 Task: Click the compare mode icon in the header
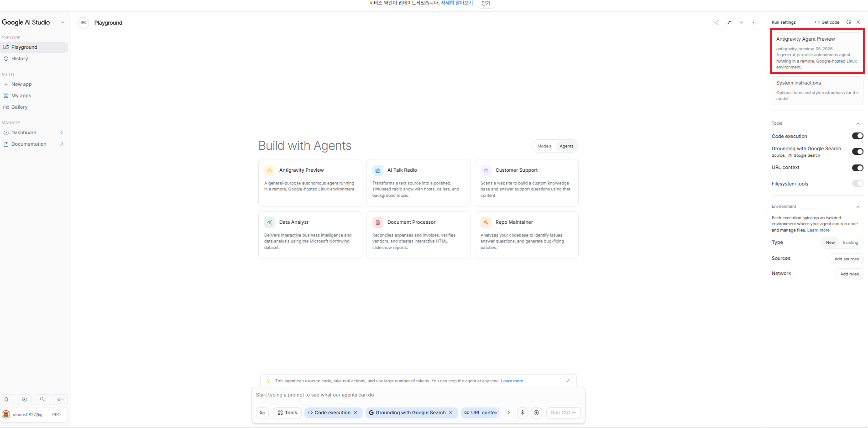[729, 22]
